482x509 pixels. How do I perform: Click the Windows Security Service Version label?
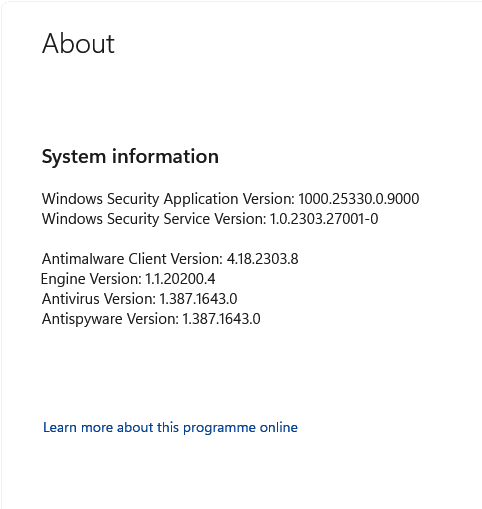(154, 219)
